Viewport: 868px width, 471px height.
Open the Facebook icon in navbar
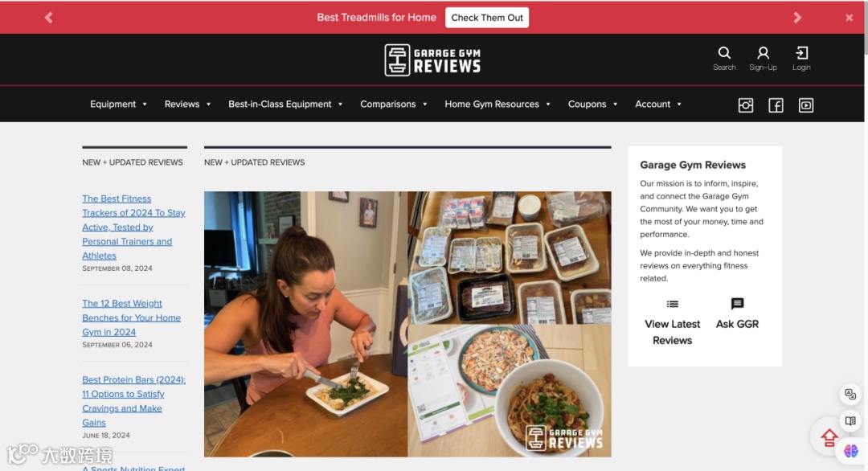[x=776, y=105]
